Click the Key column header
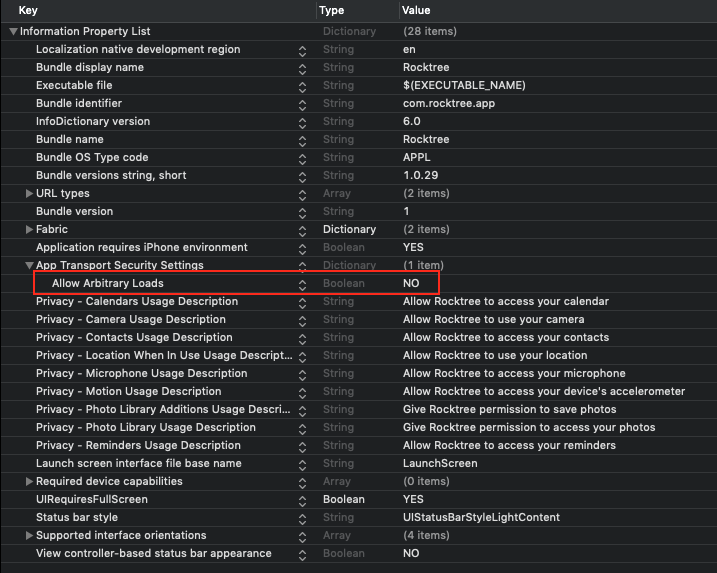 28,10
